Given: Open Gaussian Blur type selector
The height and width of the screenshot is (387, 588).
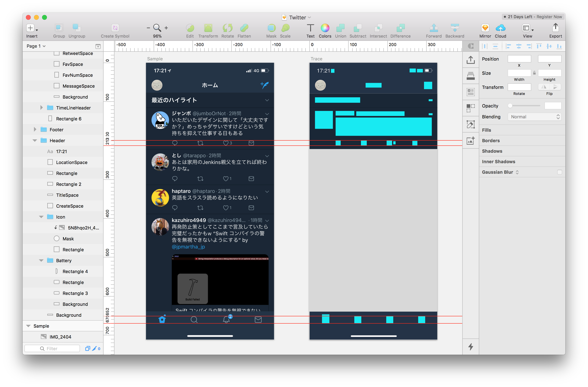Looking at the screenshot, I should (517, 172).
